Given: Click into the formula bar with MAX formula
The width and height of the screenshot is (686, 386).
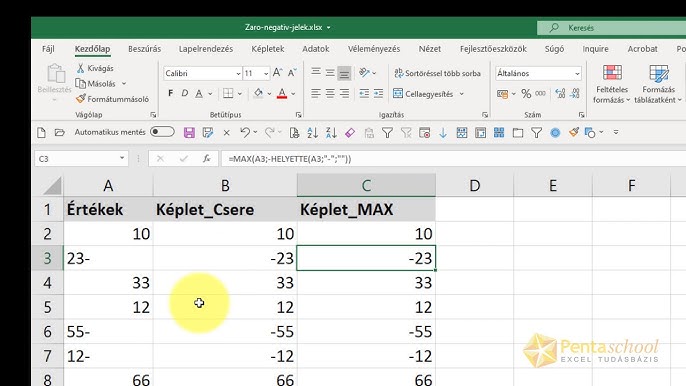Looking at the screenshot, I should pyautogui.click(x=453, y=159).
